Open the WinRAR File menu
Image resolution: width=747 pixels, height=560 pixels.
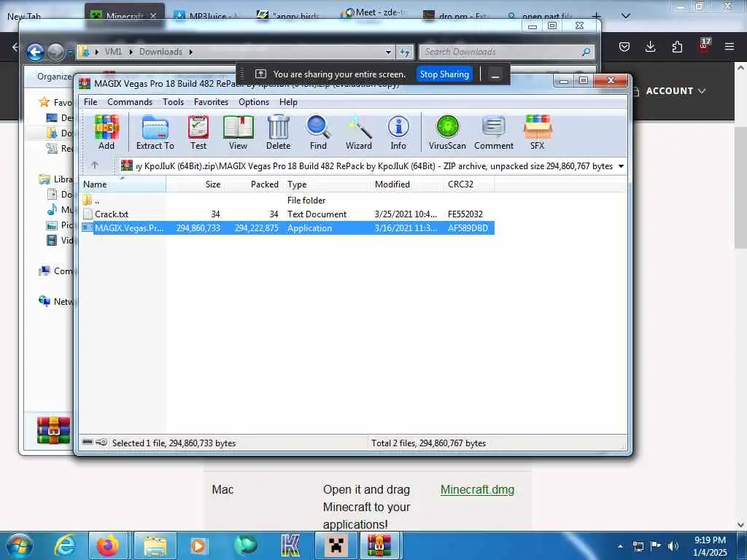[x=90, y=102]
